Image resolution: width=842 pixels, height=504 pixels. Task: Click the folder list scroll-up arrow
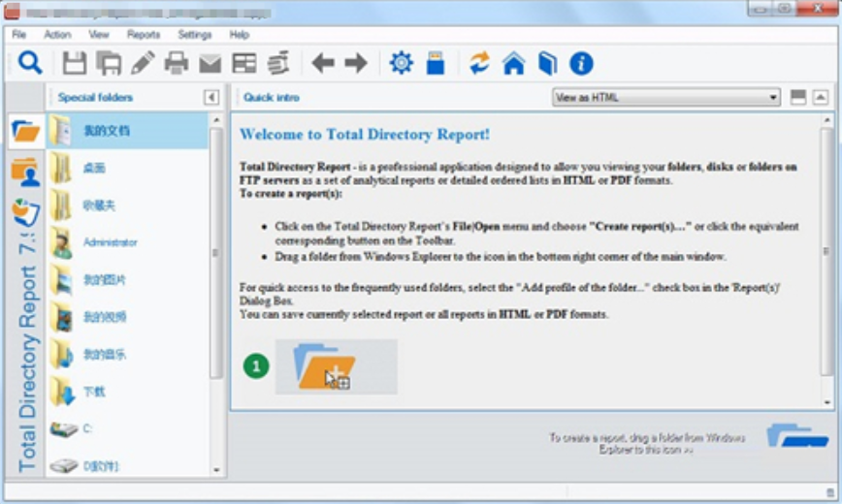coord(216,119)
